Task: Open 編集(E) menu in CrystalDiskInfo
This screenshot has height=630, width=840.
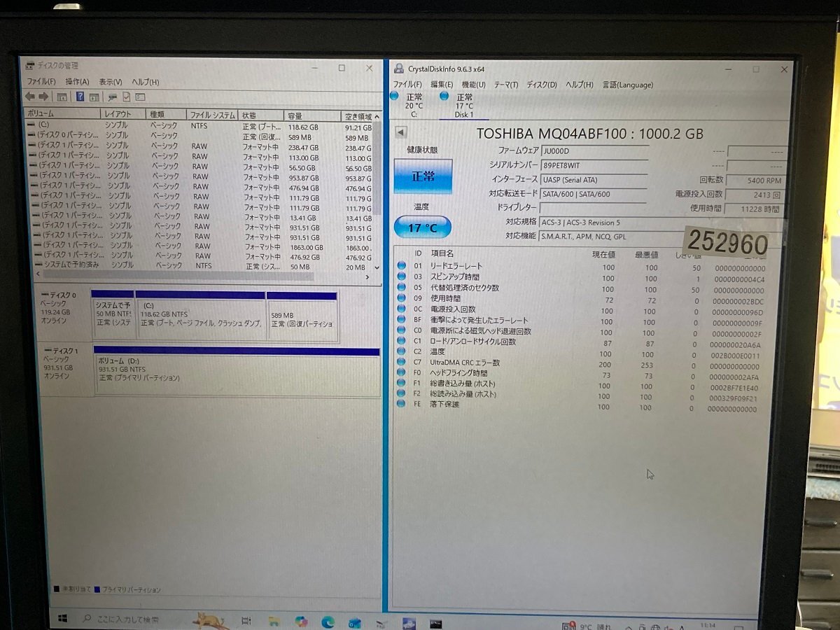Action: tap(442, 85)
